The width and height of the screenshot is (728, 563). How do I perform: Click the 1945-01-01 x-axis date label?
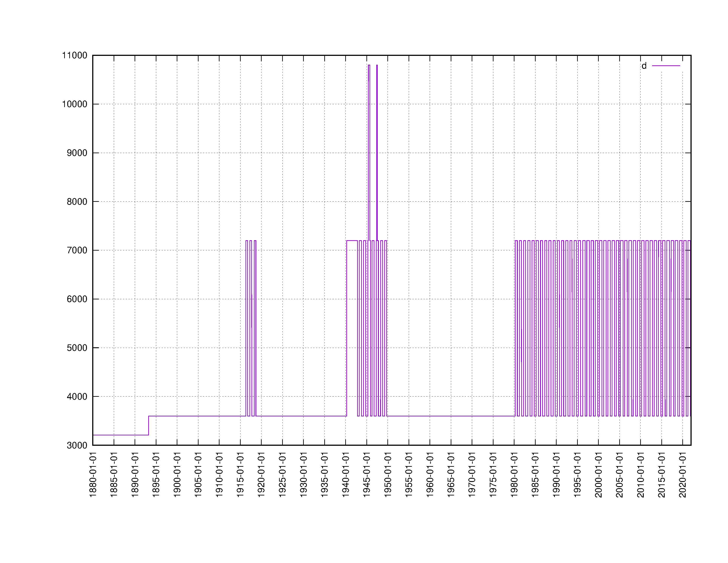point(367,475)
